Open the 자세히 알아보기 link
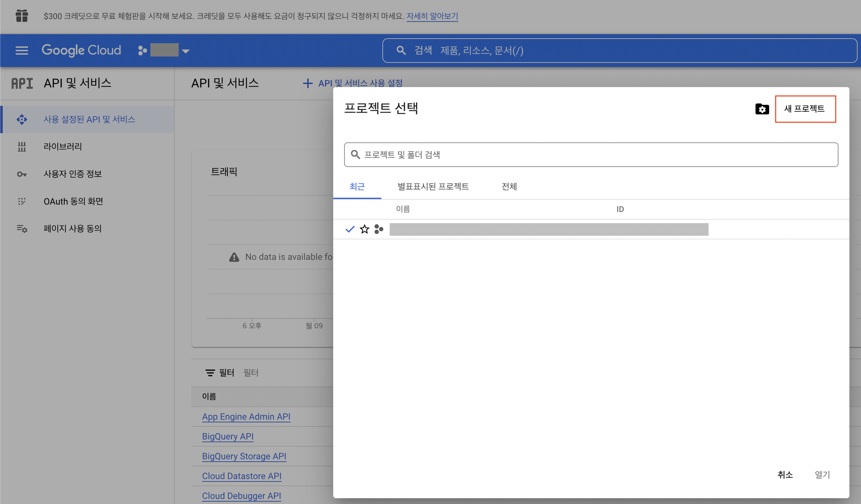This screenshot has width=861, height=504. tap(432, 16)
